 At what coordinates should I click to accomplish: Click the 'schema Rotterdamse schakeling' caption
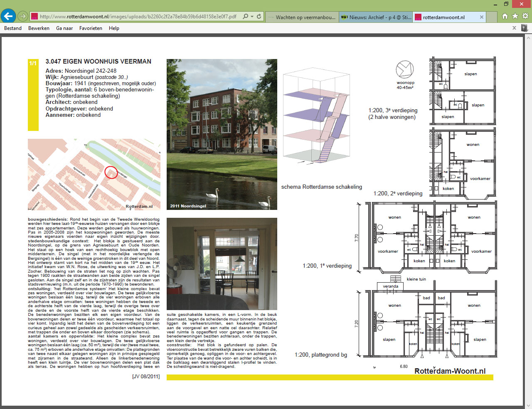(x=322, y=187)
